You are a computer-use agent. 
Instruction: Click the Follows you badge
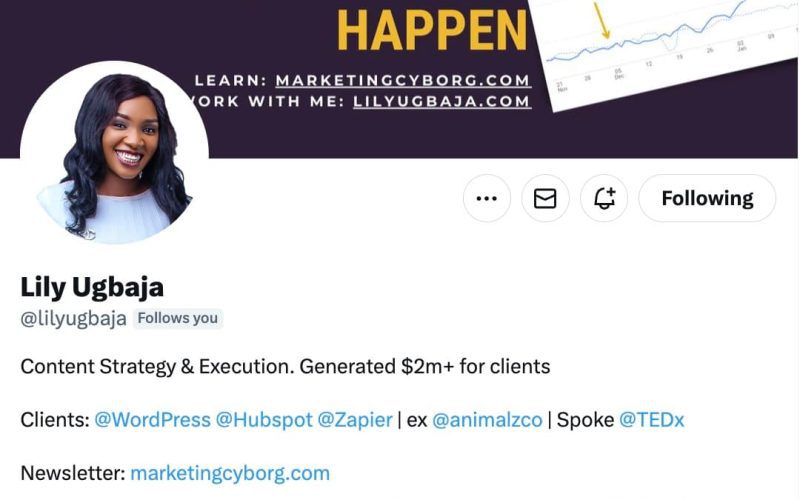[178, 318]
